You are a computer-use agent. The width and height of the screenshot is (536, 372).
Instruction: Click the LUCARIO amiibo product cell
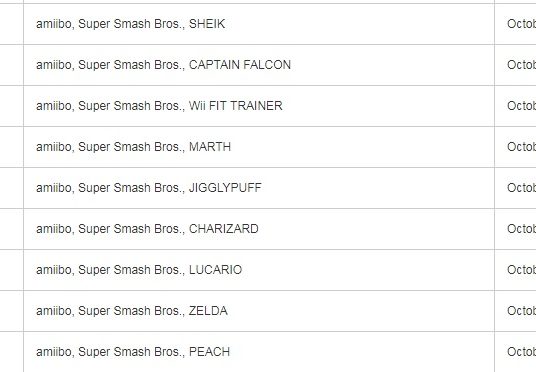click(x=259, y=270)
